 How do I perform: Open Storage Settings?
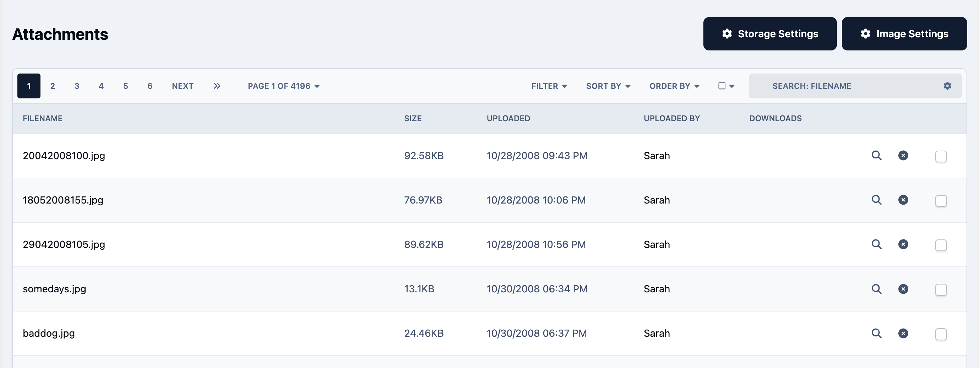(x=770, y=34)
